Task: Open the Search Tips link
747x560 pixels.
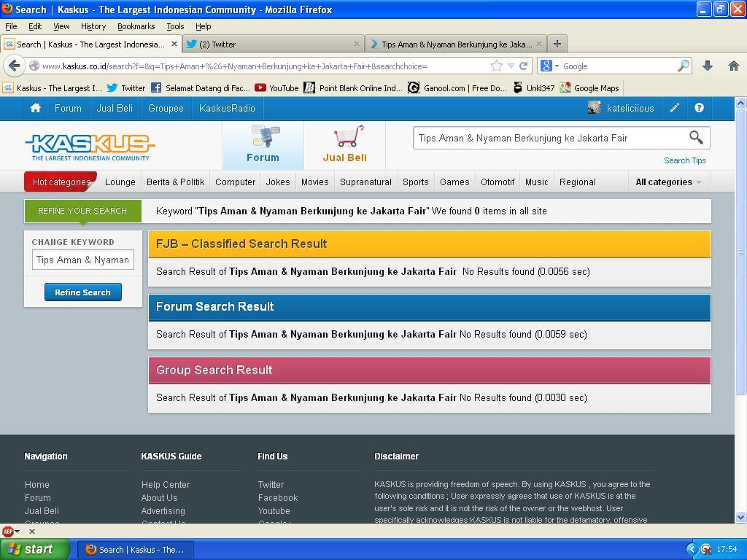Action: (x=684, y=160)
